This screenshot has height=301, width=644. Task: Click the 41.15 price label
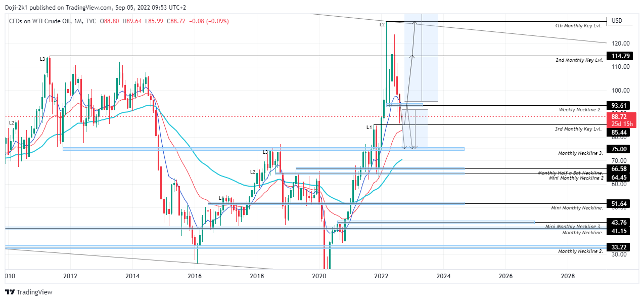[x=619, y=231]
